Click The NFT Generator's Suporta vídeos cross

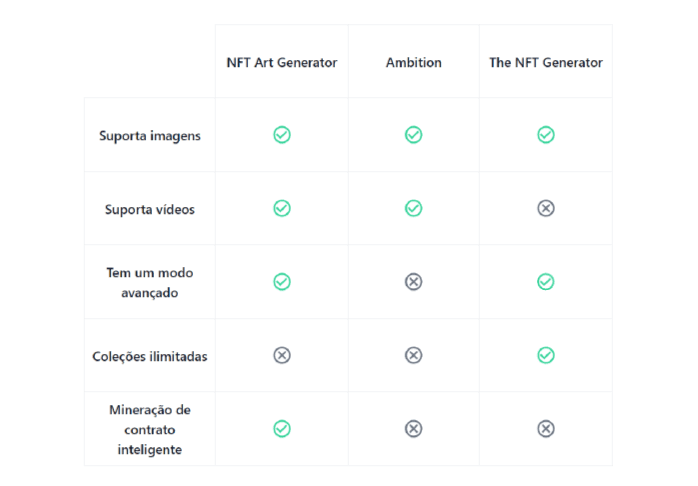pos(545,208)
